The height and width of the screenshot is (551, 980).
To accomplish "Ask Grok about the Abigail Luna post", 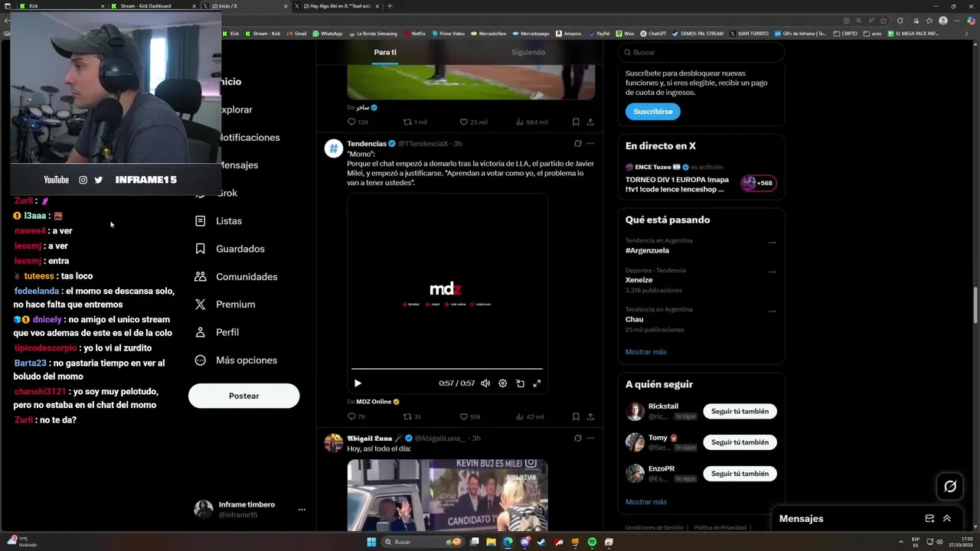I will (578, 438).
